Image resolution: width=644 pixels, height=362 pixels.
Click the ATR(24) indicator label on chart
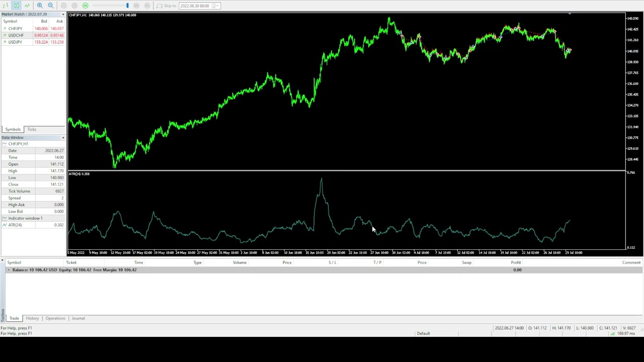pos(79,174)
